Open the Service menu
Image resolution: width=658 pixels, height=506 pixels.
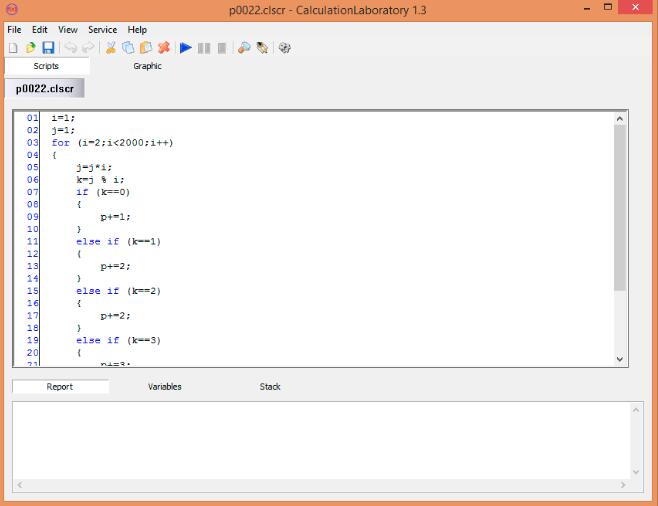[102, 30]
